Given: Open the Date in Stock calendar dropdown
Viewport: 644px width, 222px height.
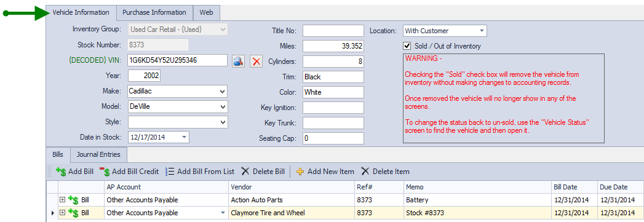Looking at the screenshot, I should [183, 137].
